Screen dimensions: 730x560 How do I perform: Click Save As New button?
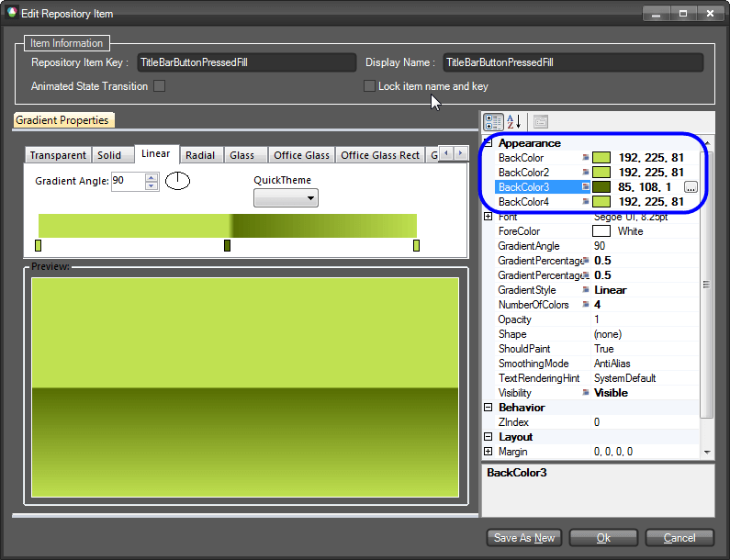[524, 538]
